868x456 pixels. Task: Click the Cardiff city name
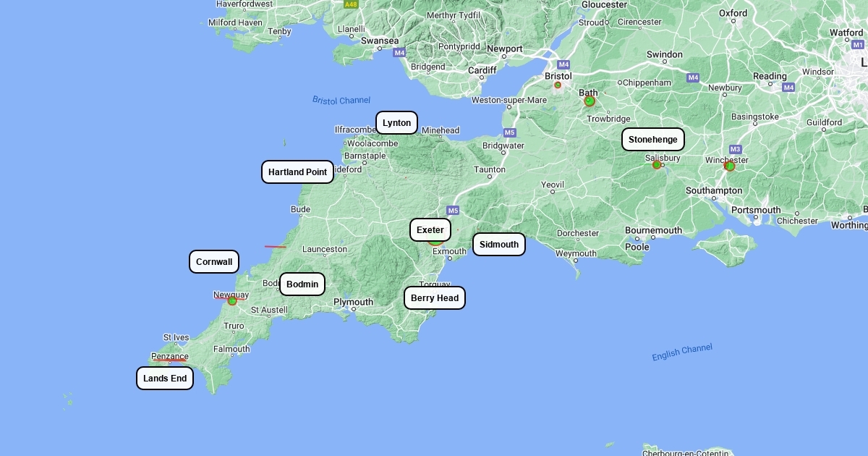482,70
